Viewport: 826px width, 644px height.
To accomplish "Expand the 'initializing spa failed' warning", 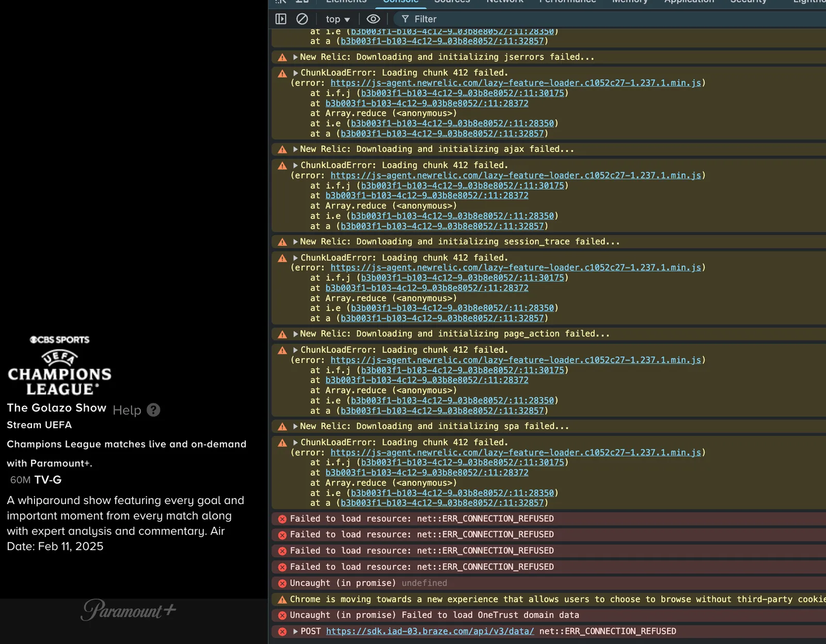I will [295, 427].
